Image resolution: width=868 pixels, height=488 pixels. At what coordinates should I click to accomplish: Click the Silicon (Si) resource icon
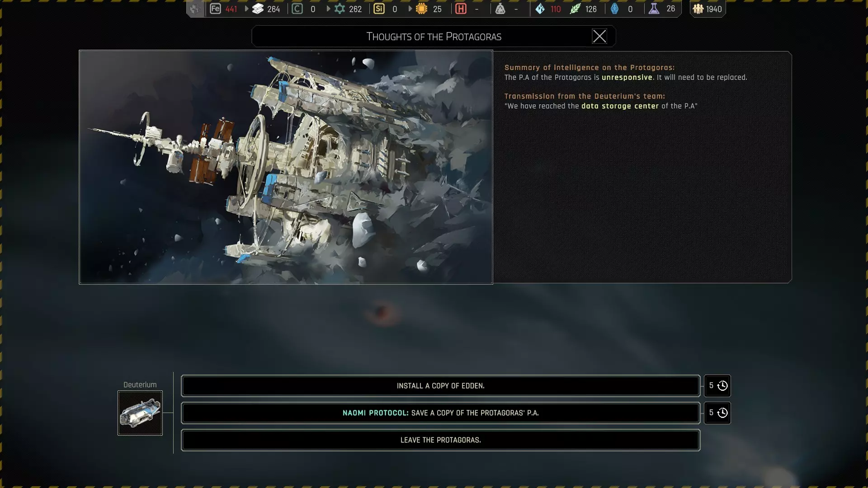(379, 9)
